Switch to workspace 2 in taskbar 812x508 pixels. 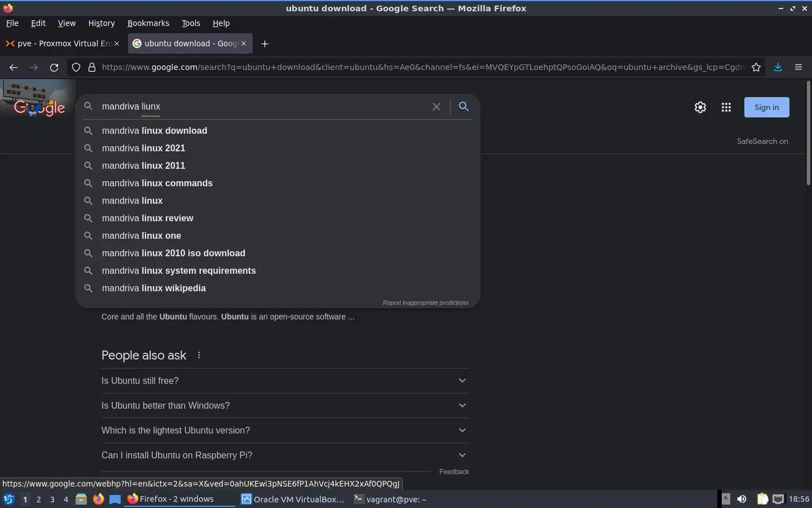tap(38, 499)
